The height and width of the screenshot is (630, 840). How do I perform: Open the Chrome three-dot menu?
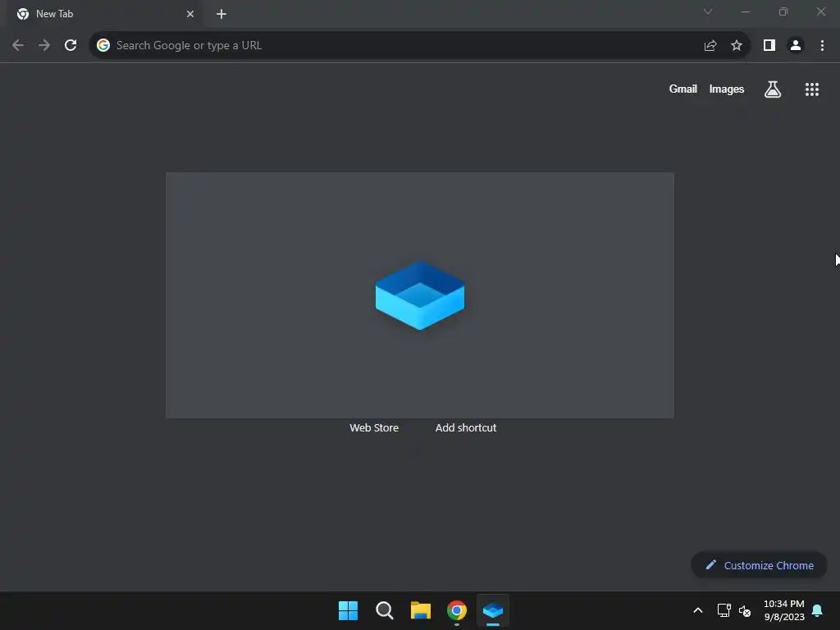tap(822, 46)
